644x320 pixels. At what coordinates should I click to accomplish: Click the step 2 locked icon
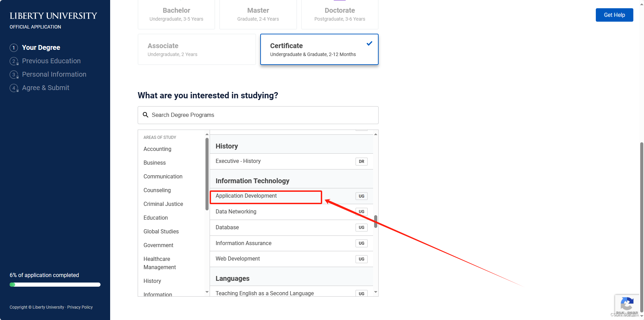14,61
